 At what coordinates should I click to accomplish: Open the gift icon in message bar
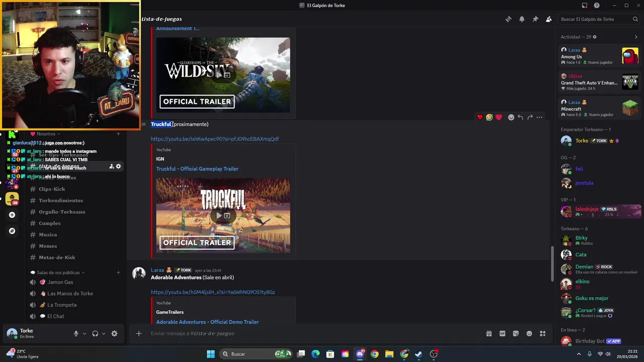click(x=489, y=333)
